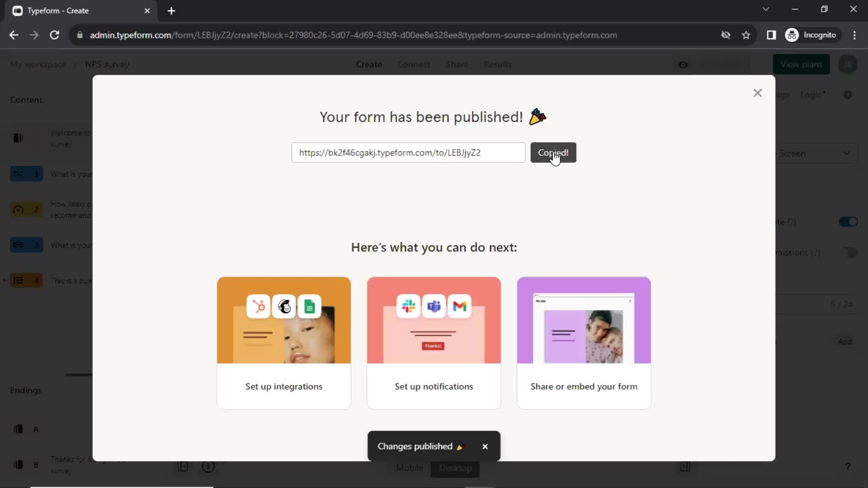Select question 3 link block icon
The width and height of the screenshot is (868, 488).
(26, 245)
